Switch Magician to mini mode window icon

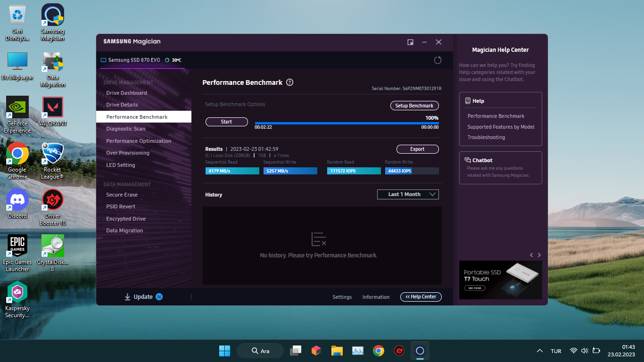pyautogui.click(x=410, y=42)
